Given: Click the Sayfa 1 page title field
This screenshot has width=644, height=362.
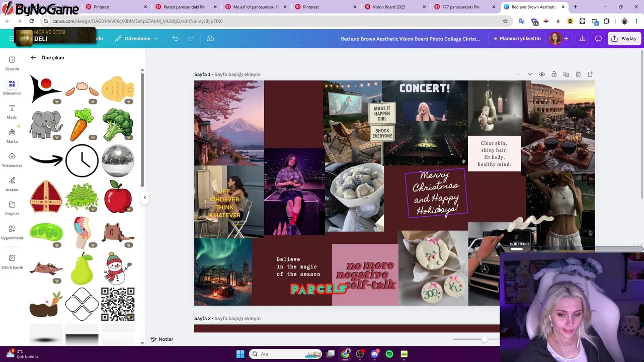Looking at the screenshot, I should click(x=237, y=74).
